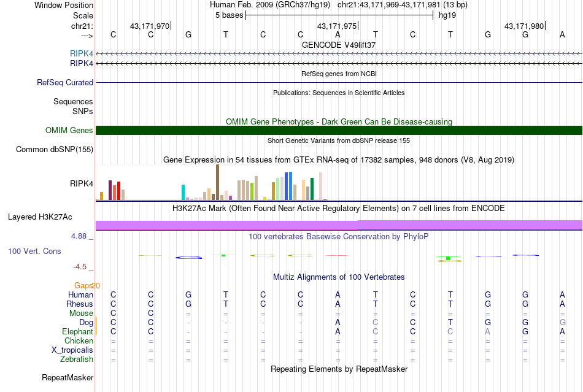The image size is (583, 392).
Task: Click the Chicken species label
Action: 79,340
